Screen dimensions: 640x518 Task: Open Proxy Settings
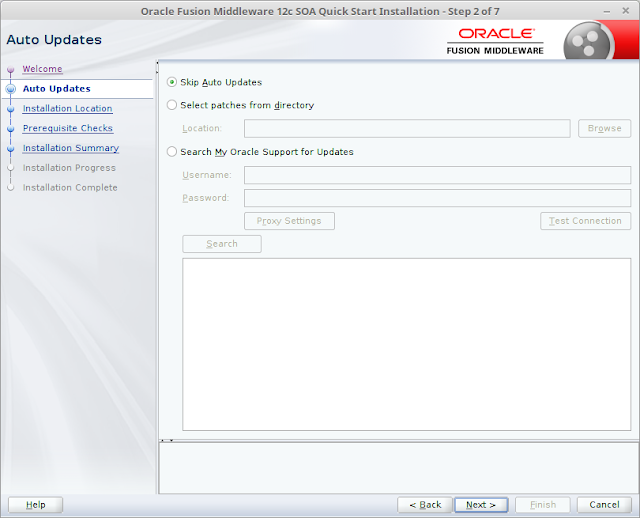point(289,221)
